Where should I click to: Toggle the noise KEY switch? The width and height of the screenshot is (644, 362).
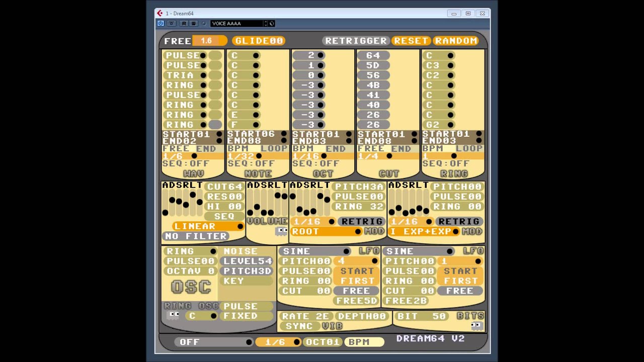tap(247, 281)
